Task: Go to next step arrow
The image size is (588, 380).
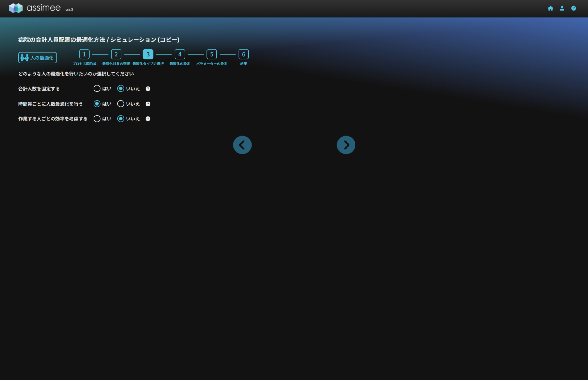Action: click(x=346, y=145)
